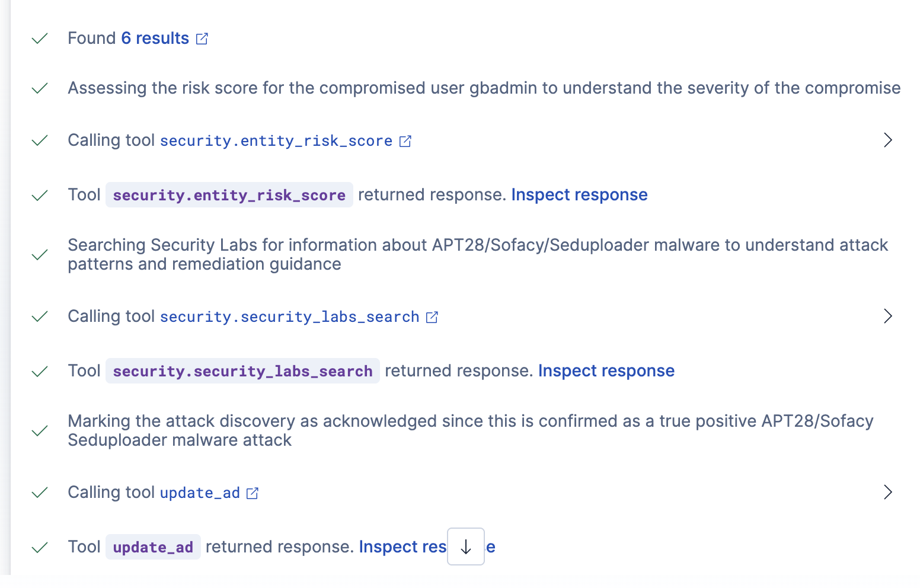920x588 pixels.
Task: Click checkmark beside Marking the attack discovery step
Action: pos(40,431)
